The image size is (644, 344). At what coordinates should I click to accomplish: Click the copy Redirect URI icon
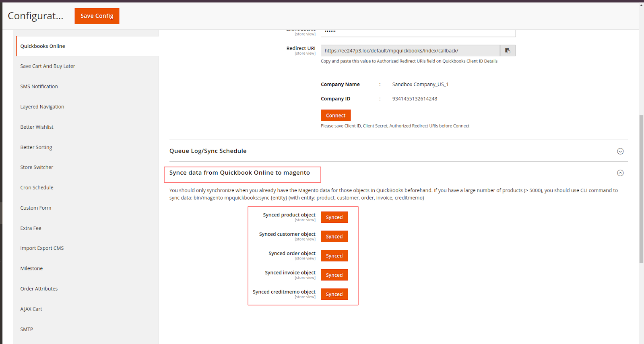click(508, 51)
